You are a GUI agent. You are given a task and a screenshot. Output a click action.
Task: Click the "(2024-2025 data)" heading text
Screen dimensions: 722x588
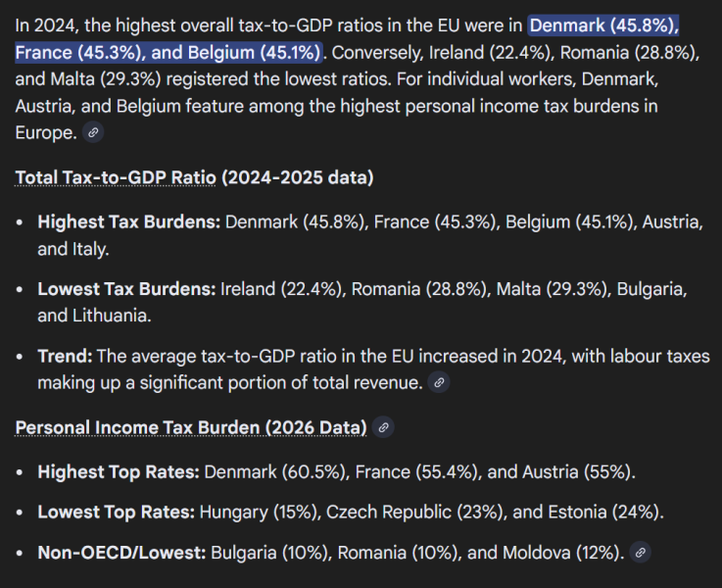(297, 177)
